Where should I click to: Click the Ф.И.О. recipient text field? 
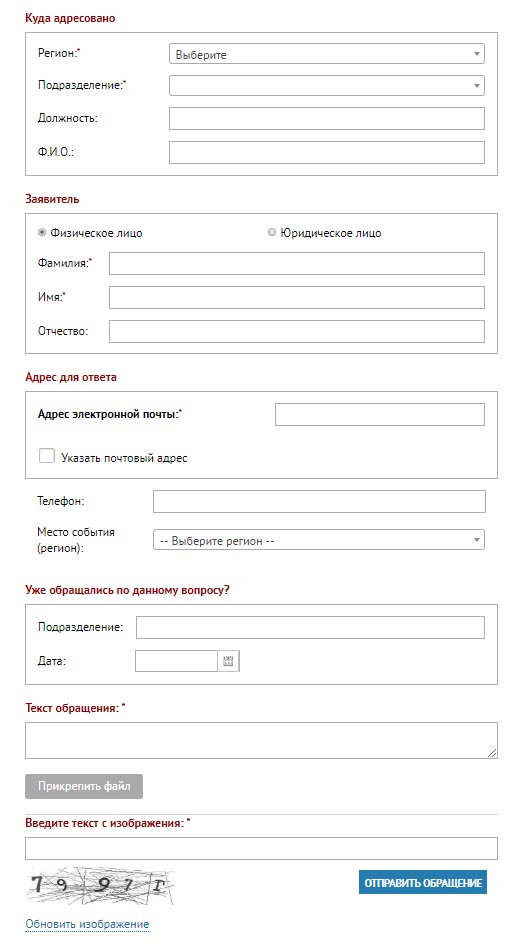[x=327, y=153]
